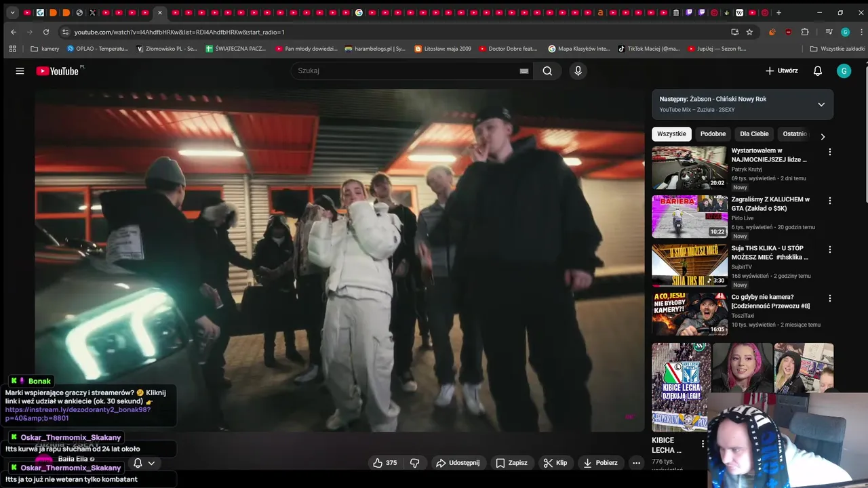Image resolution: width=868 pixels, height=488 pixels.
Task: Click the browser address bar URL
Action: pyautogui.click(x=179, y=32)
